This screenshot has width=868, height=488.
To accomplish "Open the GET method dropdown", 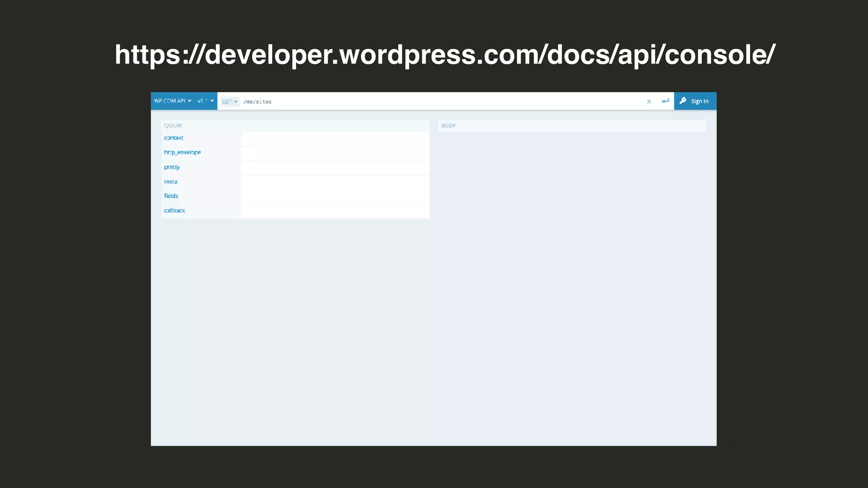I will 229,102.
